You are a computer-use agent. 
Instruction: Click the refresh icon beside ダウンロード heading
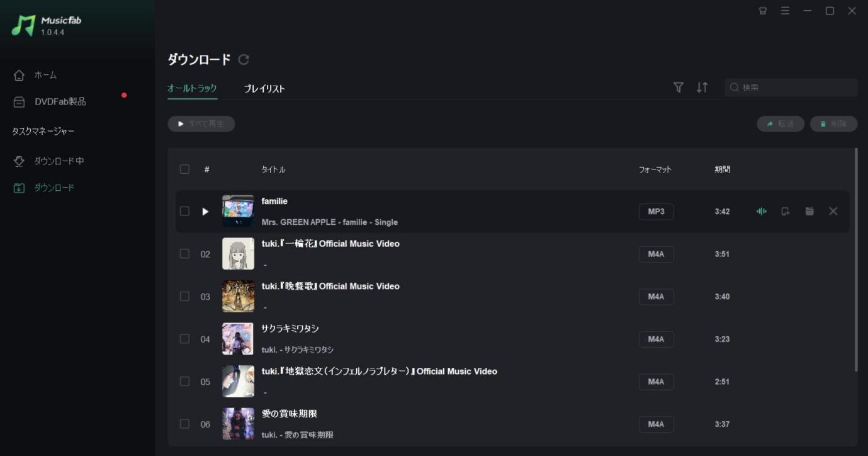coord(244,59)
